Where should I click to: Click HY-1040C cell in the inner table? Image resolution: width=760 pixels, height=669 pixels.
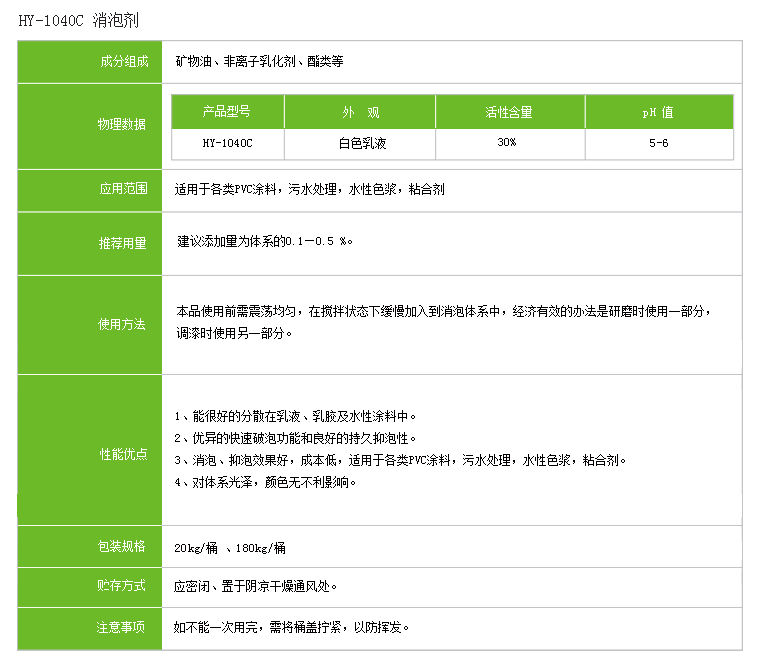coord(227,143)
